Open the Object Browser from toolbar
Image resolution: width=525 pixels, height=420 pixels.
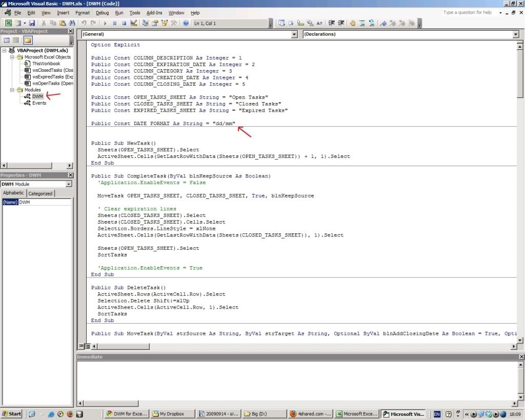tap(165, 23)
